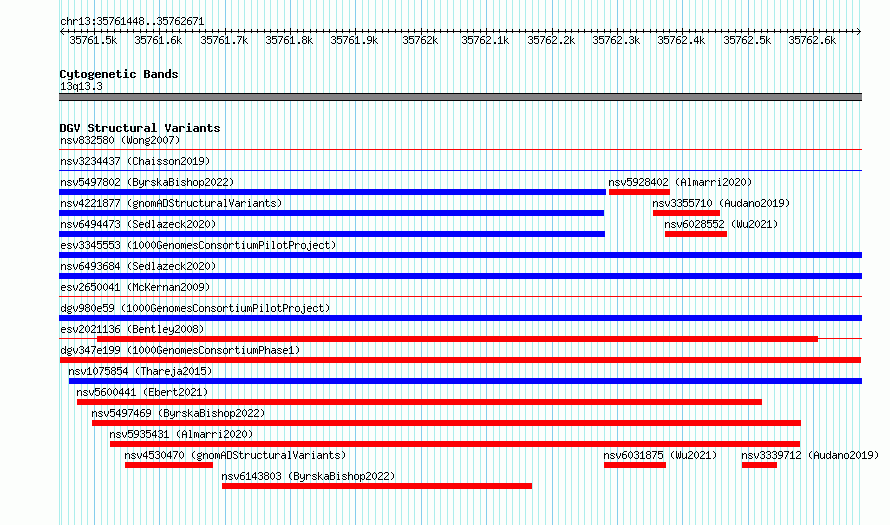Select esv2021136 (Bentley2008) label
The height and width of the screenshot is (525, 890).
coord(132,329)
